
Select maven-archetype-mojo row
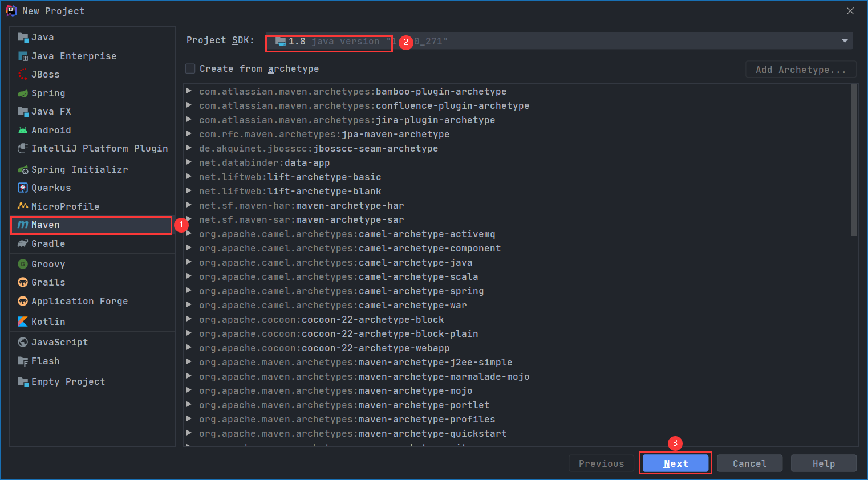pos(518,391)
